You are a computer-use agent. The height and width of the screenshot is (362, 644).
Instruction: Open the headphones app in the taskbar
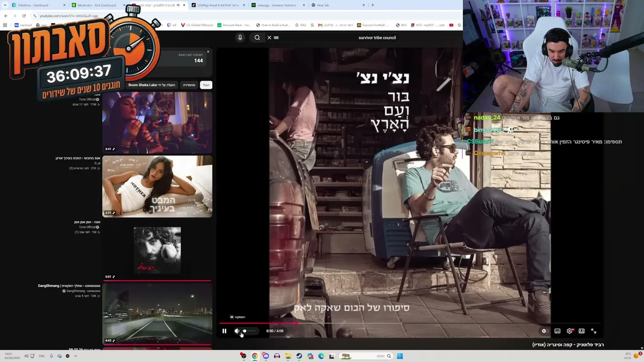click(x=277, y=356)
